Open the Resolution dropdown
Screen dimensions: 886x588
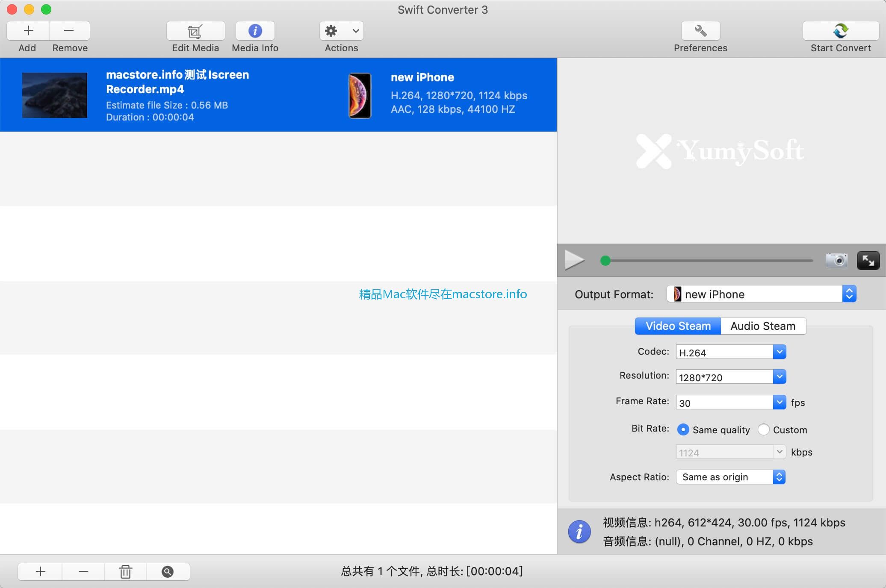click(780, 376)
